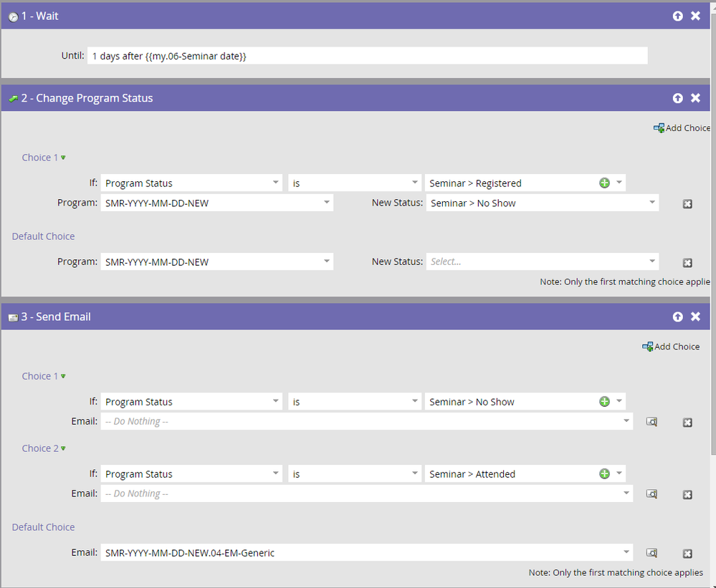Open Program dropdown under Default Choice
This screenshot has width=716, height=588.
[217, 262]
